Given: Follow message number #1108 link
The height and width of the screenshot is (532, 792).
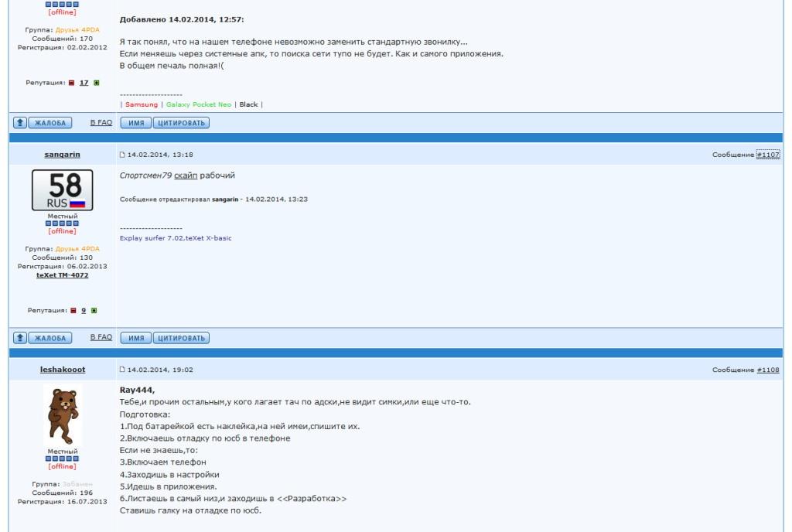Looking at the screenshot, I should [x=767, y=370].
